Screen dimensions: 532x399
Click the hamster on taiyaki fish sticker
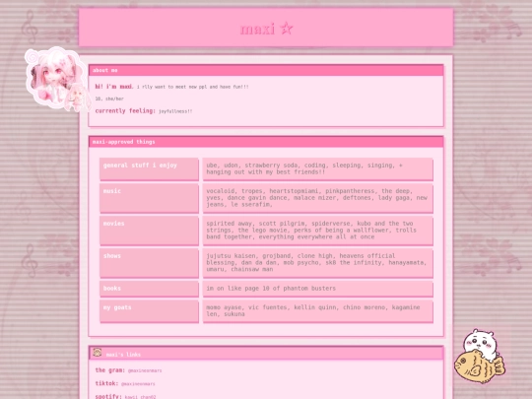coord(480,356)
